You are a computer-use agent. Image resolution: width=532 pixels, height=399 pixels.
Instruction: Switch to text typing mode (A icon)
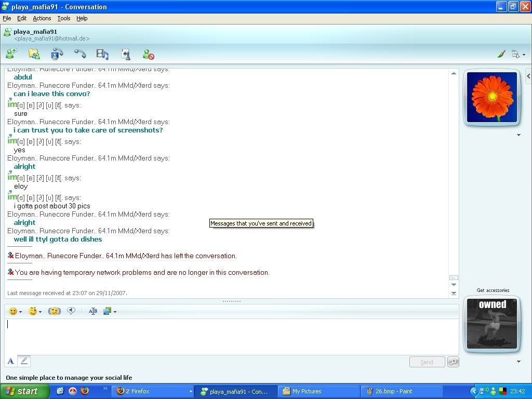point(10,361)
